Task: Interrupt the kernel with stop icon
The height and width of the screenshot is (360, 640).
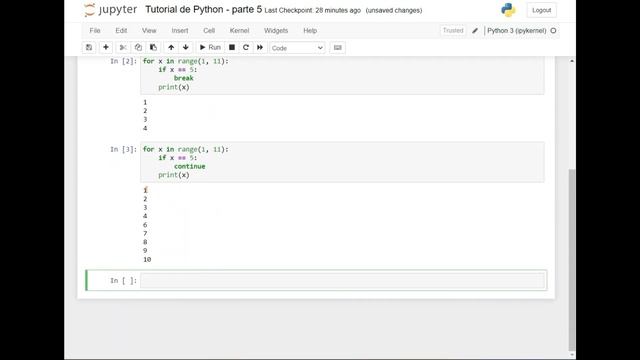Action: [232, 48]
